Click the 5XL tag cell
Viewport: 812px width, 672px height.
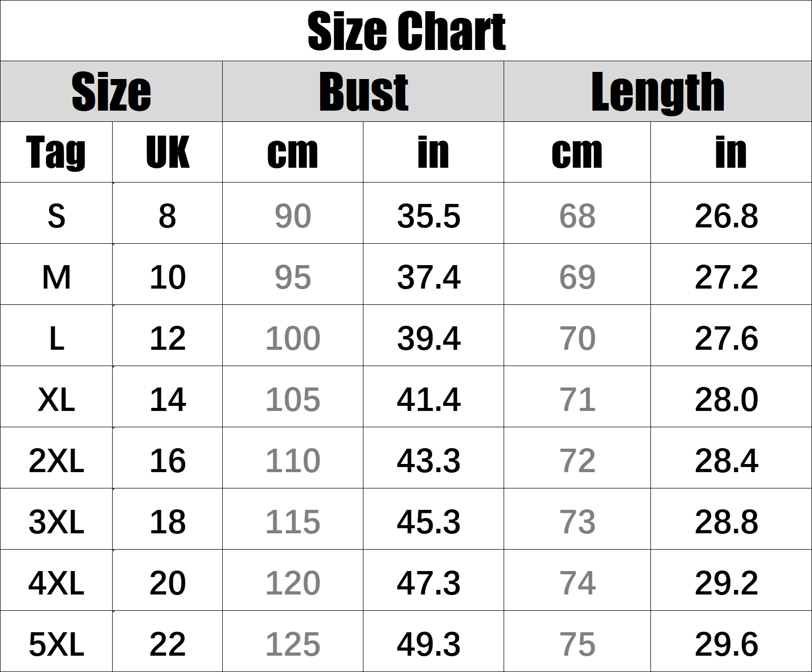tap(56, 644)
